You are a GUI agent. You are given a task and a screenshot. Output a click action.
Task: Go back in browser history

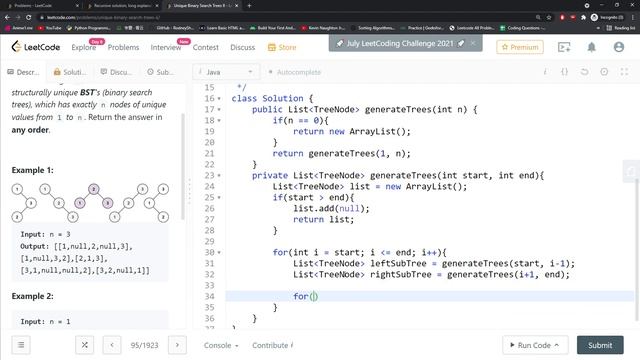[x=7, y=17]
